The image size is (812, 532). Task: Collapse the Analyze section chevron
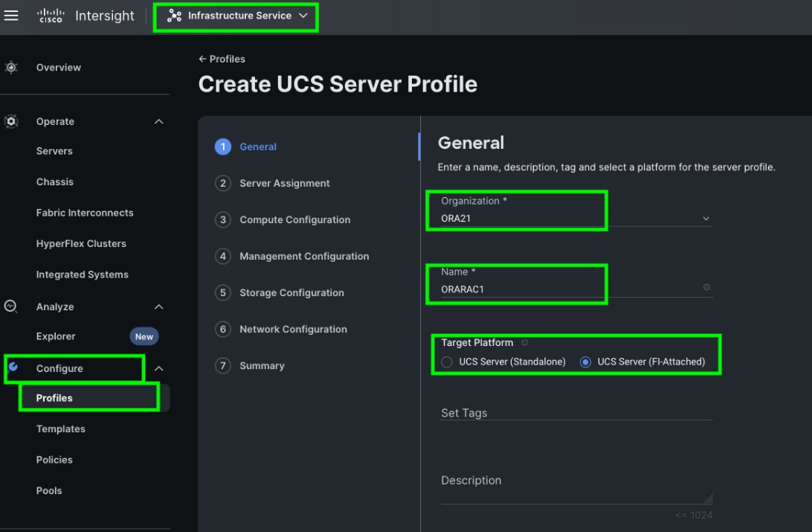pos(158,307)
